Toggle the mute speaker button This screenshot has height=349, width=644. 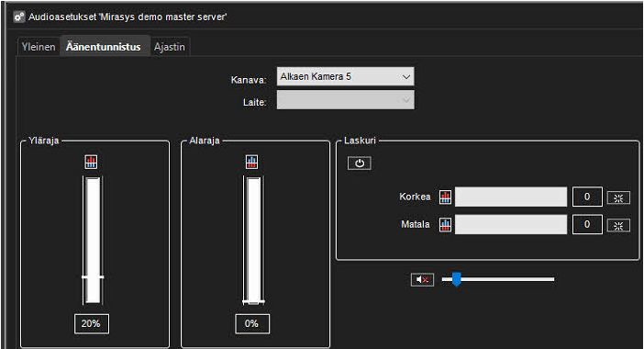(422, 280)
